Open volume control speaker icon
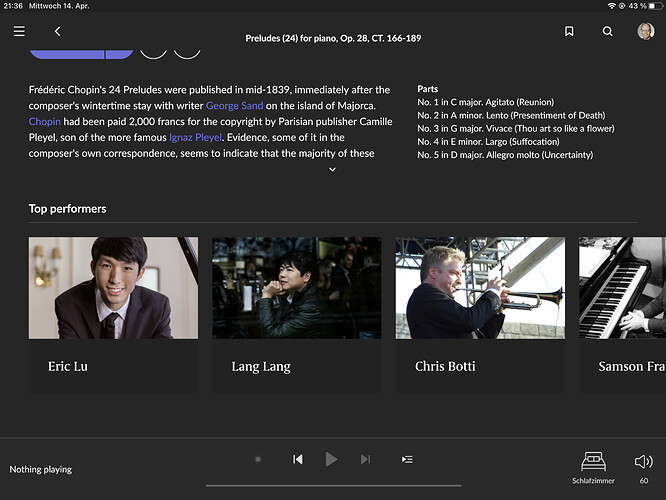The image size is (666, 500). coord(643,461)
